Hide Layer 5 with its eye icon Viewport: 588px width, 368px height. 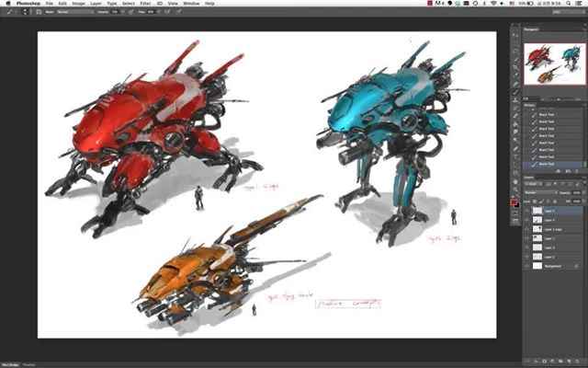[x=526, y=211]
